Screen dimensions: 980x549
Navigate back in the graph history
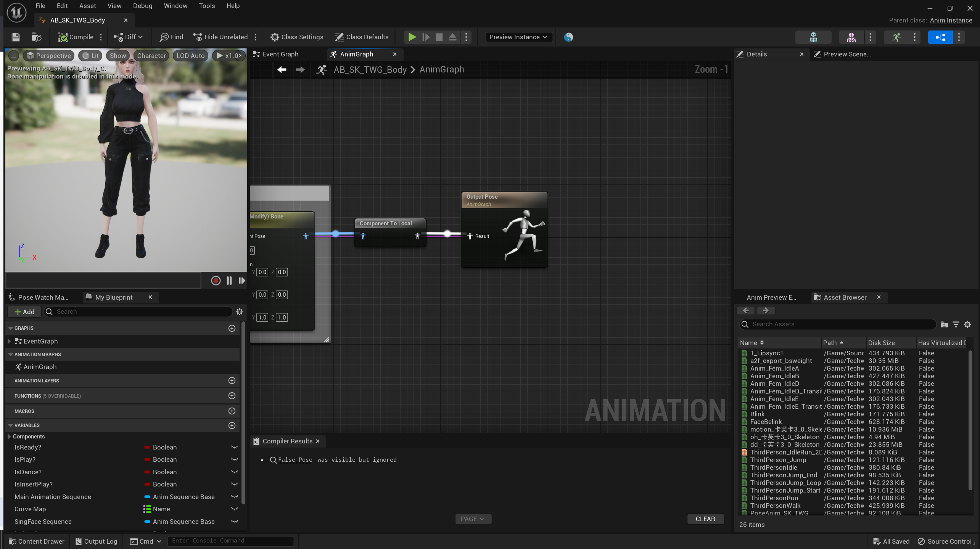282,69
